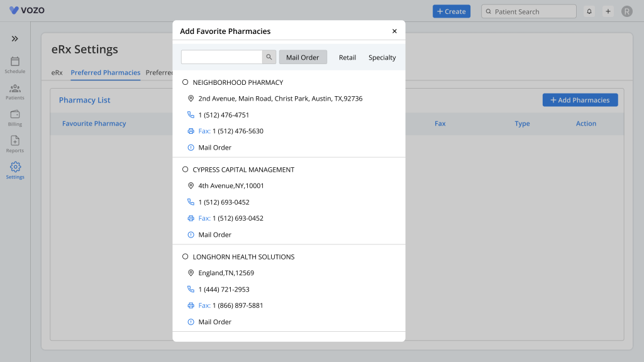
Task: Click the Add Pharmacies button
Action: click(580, 100)
